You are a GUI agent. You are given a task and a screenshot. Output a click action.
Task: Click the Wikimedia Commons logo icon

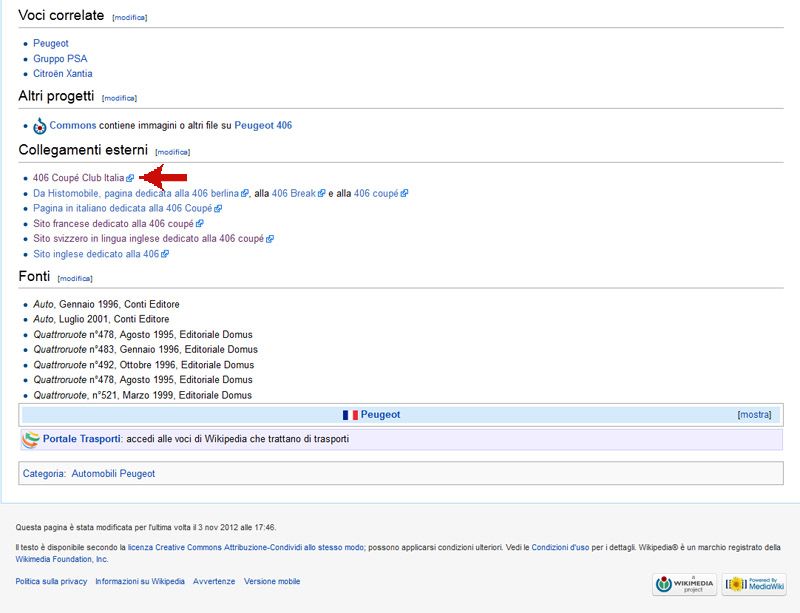click(x=40, y=126)
